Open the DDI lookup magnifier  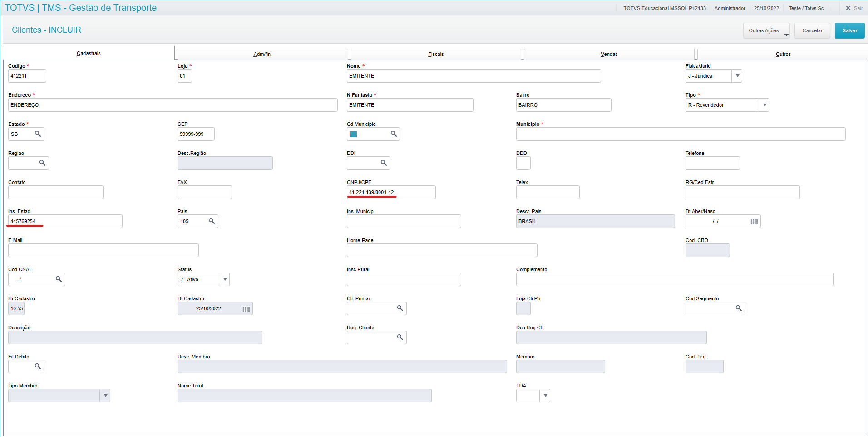[384, 163]
